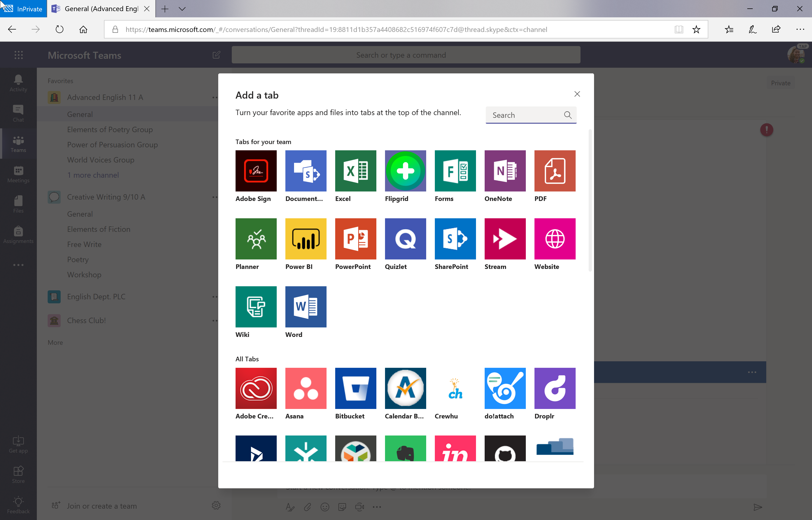The width and height of the screenshot is (812, 520).
Task: Click the magnifier in tab search
Action: [568, 115]
